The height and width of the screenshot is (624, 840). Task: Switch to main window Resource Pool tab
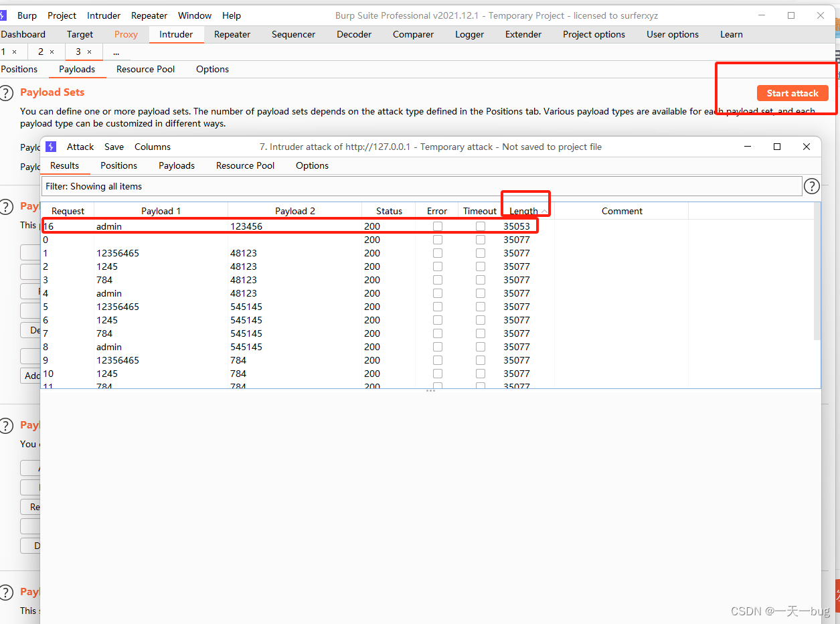[145, 69]
